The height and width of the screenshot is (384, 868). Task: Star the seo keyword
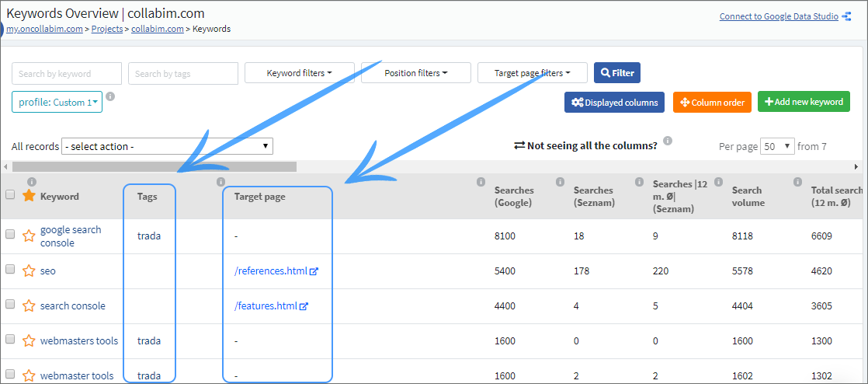click(29, 271)
